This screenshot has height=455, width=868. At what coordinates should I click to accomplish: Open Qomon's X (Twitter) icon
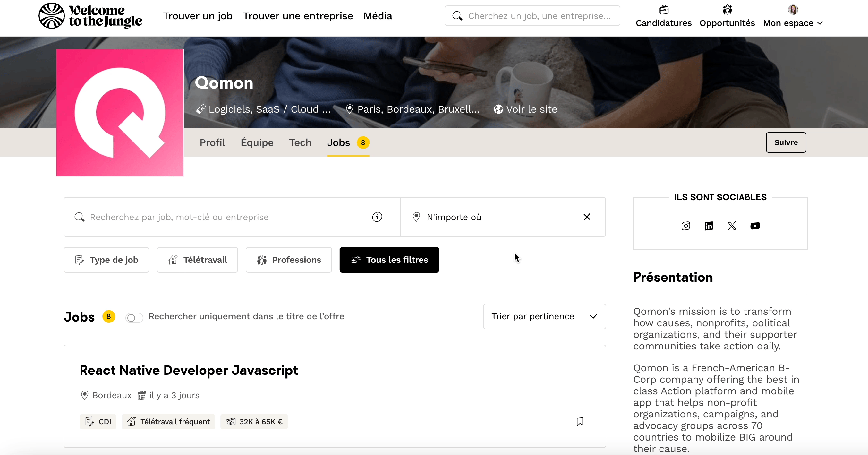click(732, 226)
